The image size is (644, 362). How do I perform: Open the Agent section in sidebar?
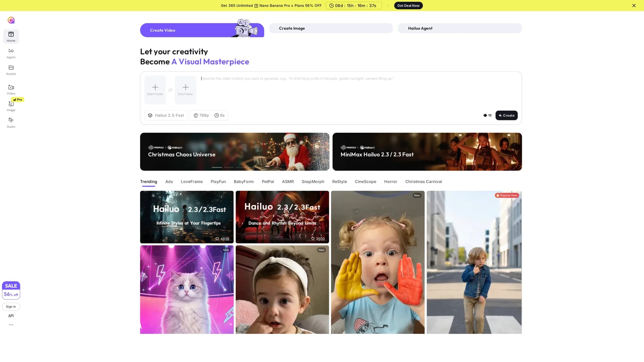tap(11, 53)
